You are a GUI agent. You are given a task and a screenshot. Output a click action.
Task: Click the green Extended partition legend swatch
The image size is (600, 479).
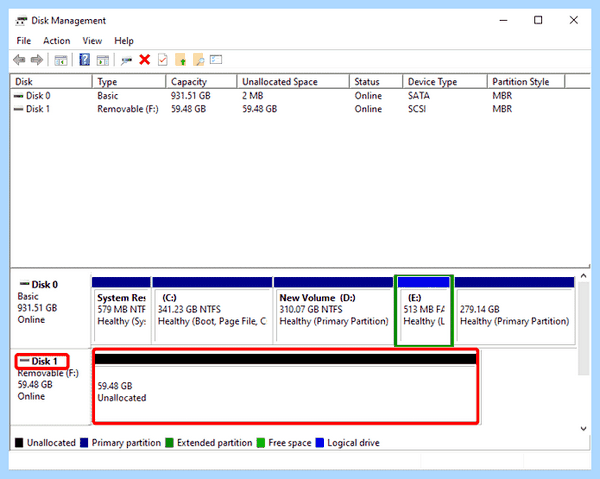tap(169, 443)
